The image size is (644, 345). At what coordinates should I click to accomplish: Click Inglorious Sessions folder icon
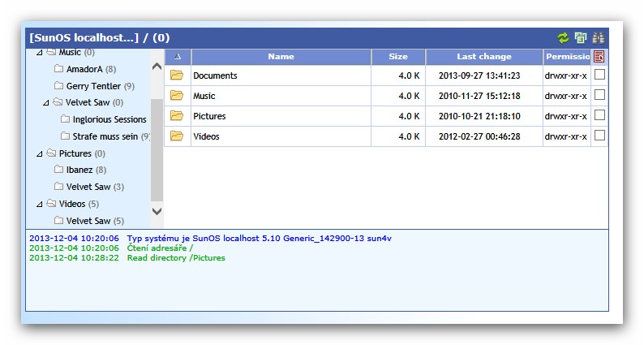65,119
